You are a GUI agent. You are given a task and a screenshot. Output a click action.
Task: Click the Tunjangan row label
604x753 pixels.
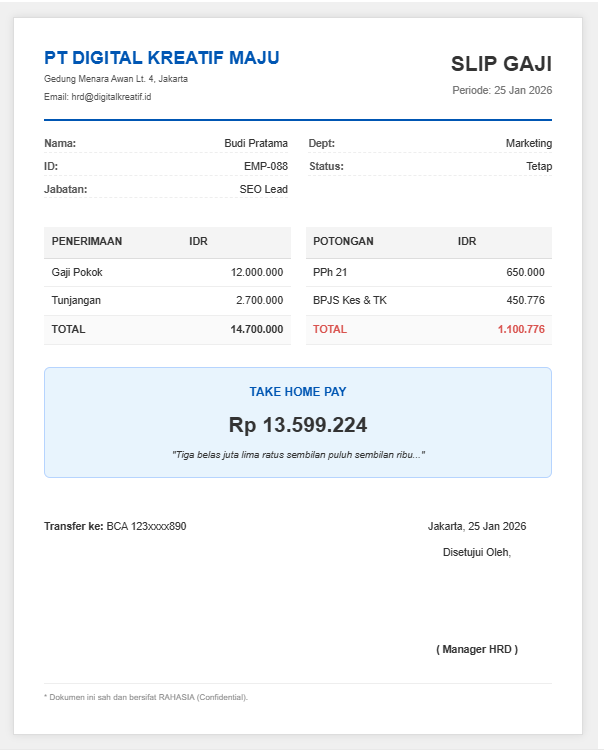point(76,300)
